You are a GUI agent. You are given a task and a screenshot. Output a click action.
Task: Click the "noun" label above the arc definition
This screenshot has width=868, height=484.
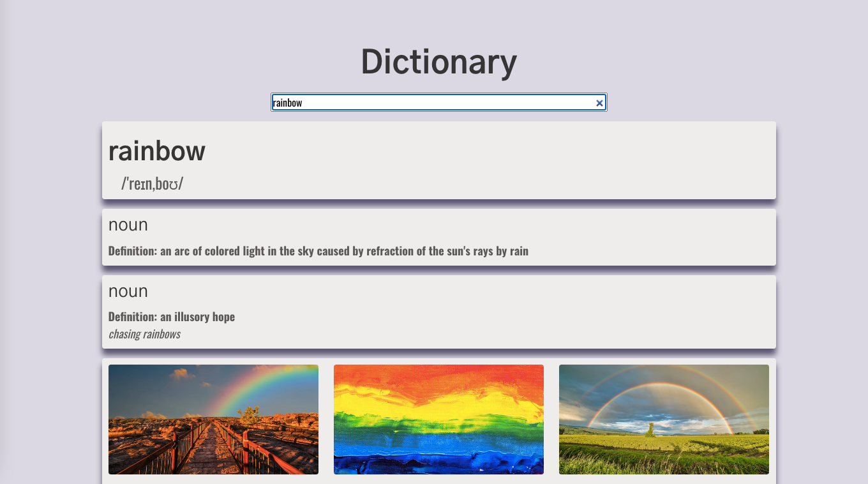pos(128,225)
